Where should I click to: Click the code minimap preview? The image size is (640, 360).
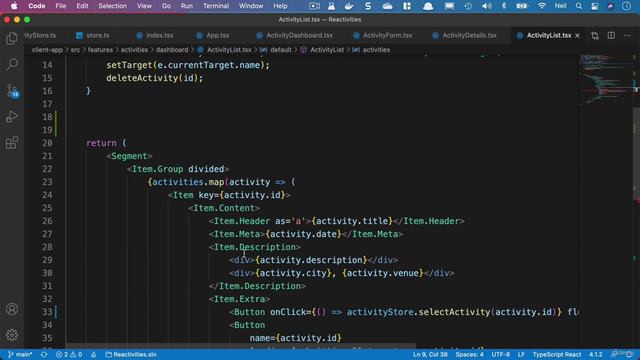[x=606, y=80]
